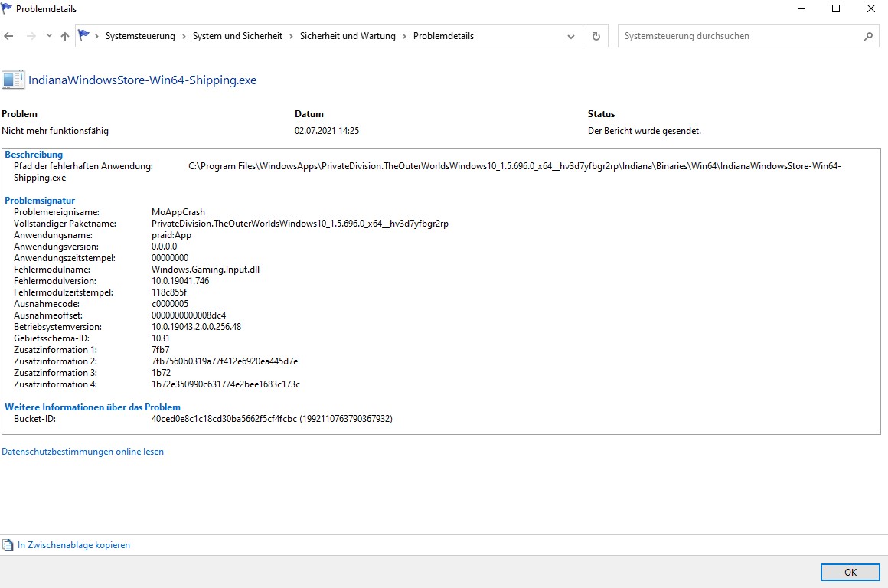888x588 pixels.
Task: Click date value 02.07.2021 14:25
Action: [327, 131]
